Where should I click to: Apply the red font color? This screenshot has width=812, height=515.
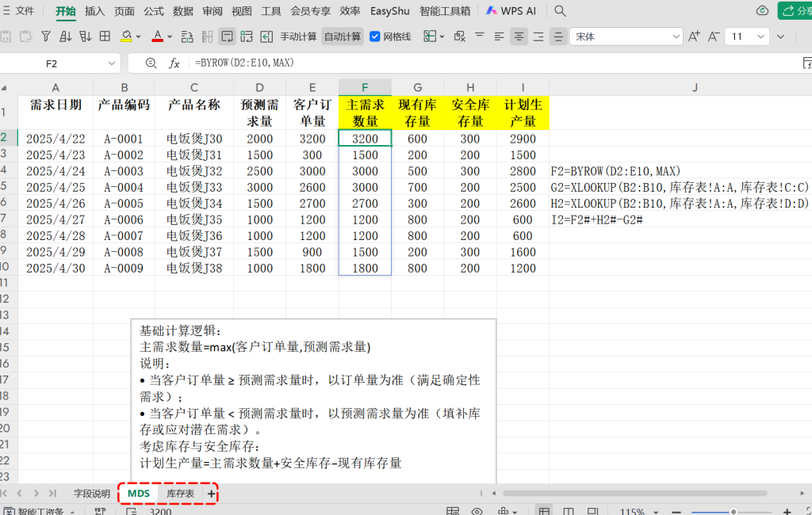coord(158,36)
